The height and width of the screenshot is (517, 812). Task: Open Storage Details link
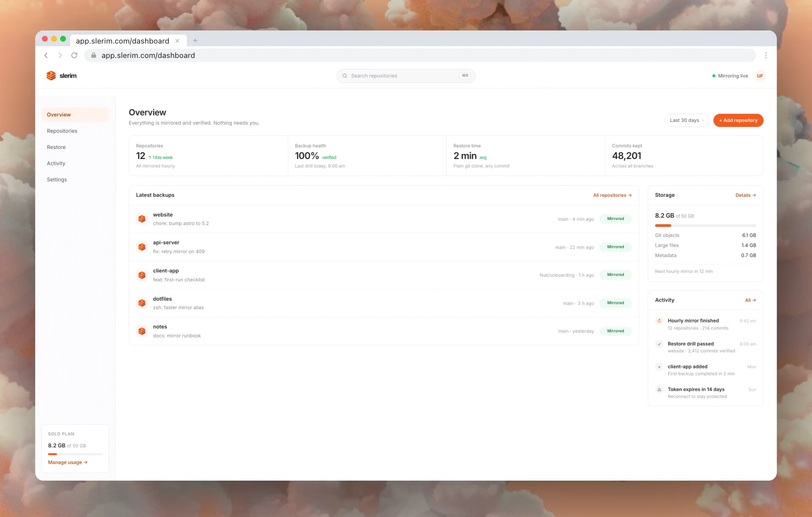click(746, 195)
